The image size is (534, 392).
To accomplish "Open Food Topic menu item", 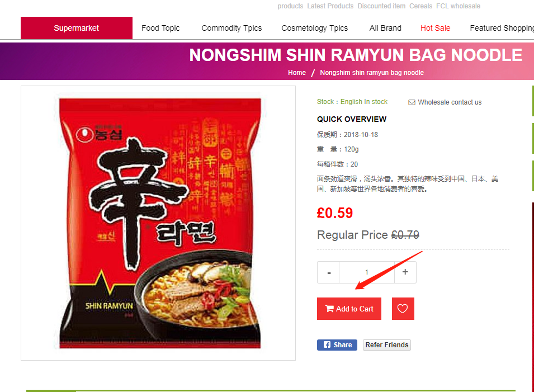I will click(x=160, y=28).
